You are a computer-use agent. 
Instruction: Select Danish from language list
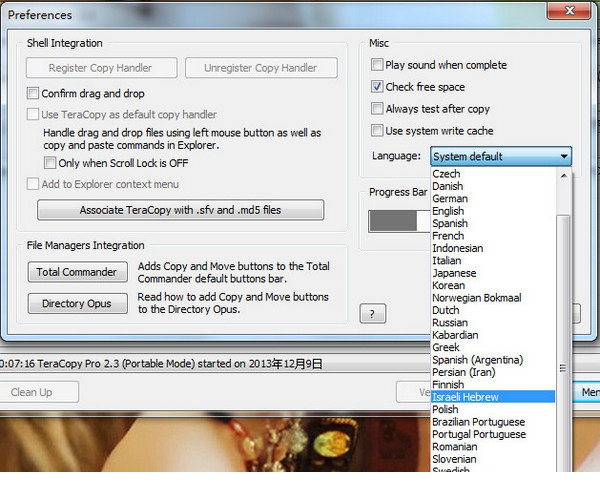click(x=493, y=186)
